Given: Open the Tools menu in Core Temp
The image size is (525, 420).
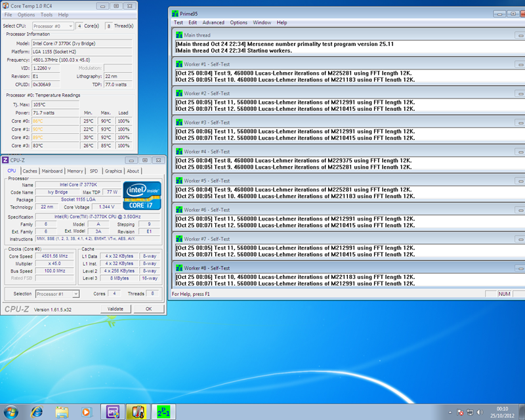Looking at the screenshot, I should 47,14.
